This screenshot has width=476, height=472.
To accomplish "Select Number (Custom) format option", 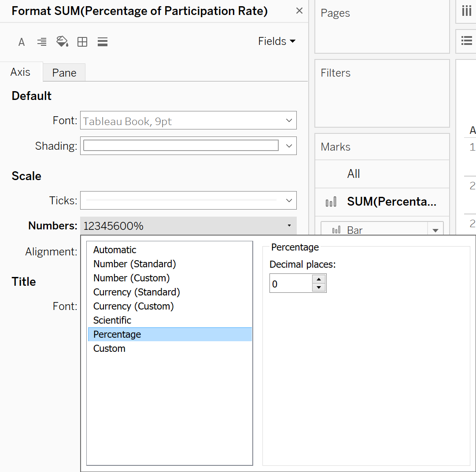I will [131, 278].
